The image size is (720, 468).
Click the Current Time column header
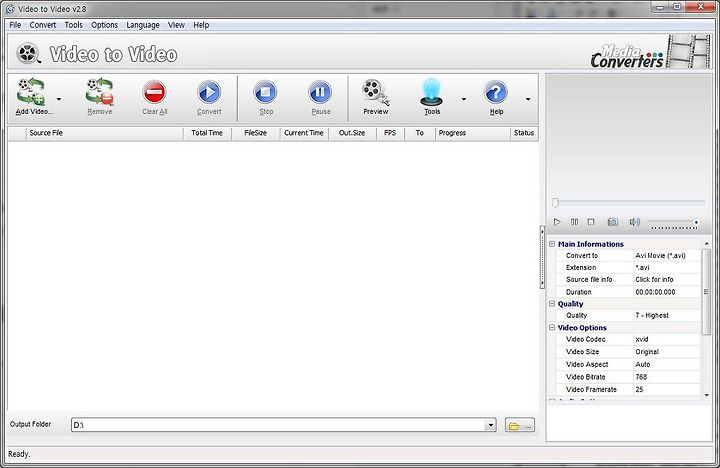pyautogui.click(x=304, y=133)
